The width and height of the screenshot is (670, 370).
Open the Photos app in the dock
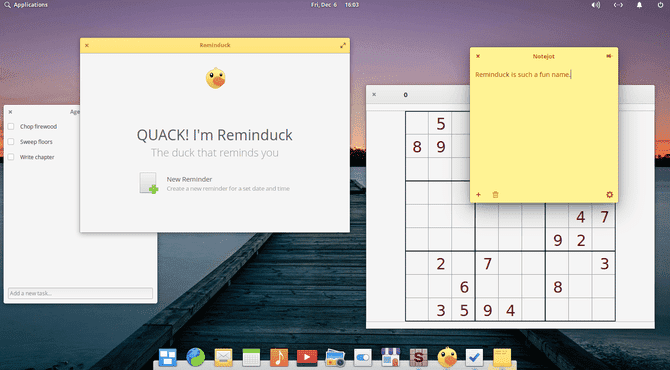click(335, 358)
